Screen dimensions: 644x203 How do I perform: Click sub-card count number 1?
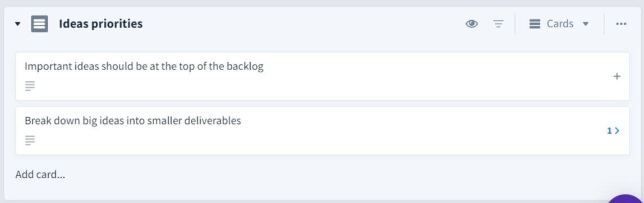[609, 131]
